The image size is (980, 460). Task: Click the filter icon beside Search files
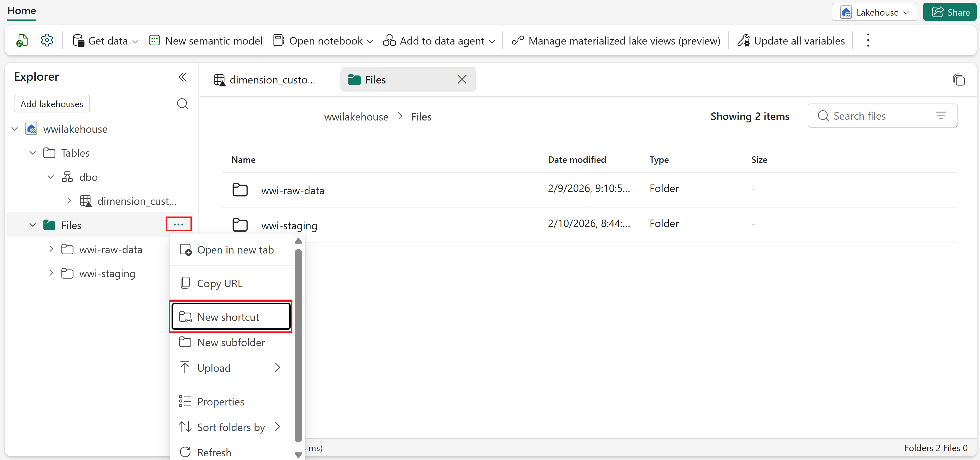point(941,115)
